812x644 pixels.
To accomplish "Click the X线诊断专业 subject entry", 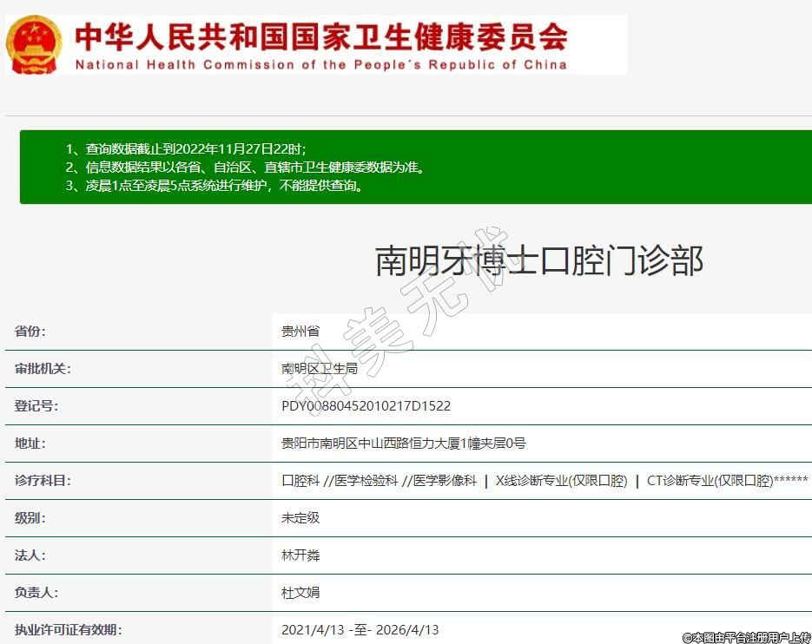I will click(561, 481).
